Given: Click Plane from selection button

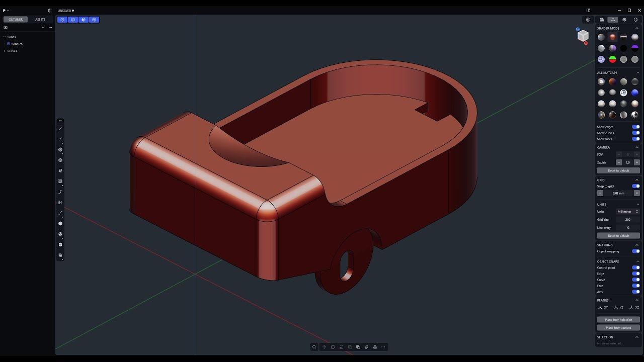Looking at the screenshot, I should point(618,320).
